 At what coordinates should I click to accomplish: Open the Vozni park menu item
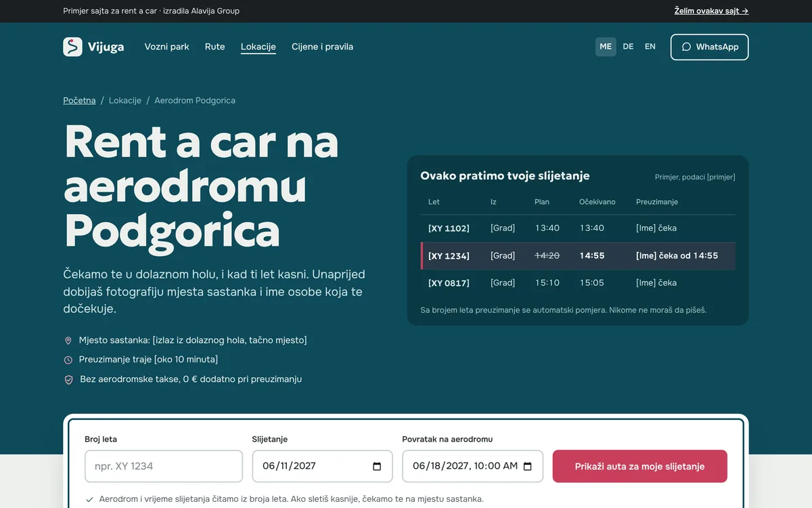click(x=166, y=47)
